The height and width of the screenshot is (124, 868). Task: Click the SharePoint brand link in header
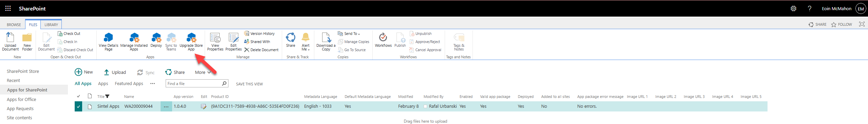32,8
